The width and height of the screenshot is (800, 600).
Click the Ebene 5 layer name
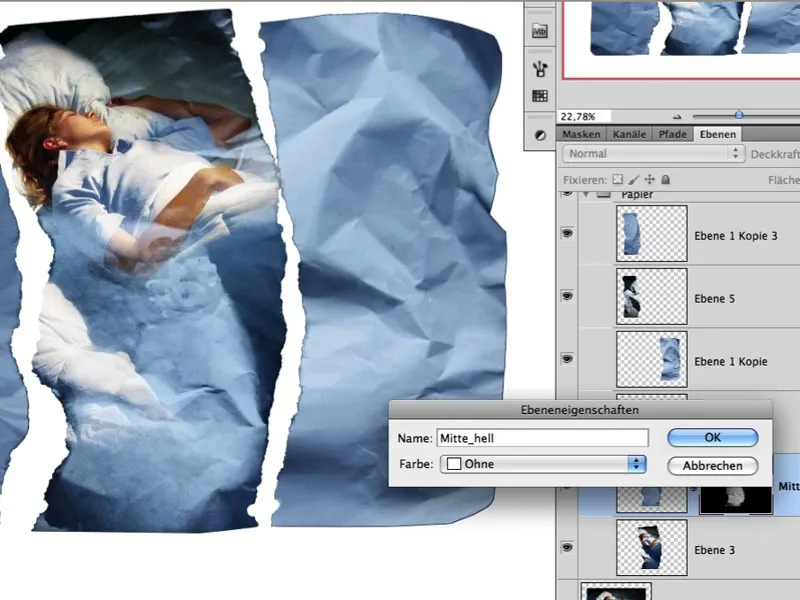[714, 298]
